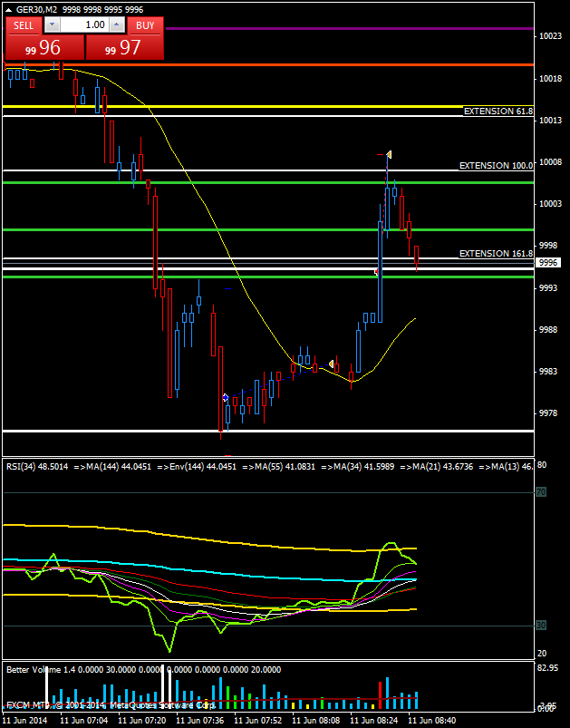Click the current price 9996 tag on the axis
This screenshot has width=570, height=728.
pyautogui.click(x=549, y=262)
